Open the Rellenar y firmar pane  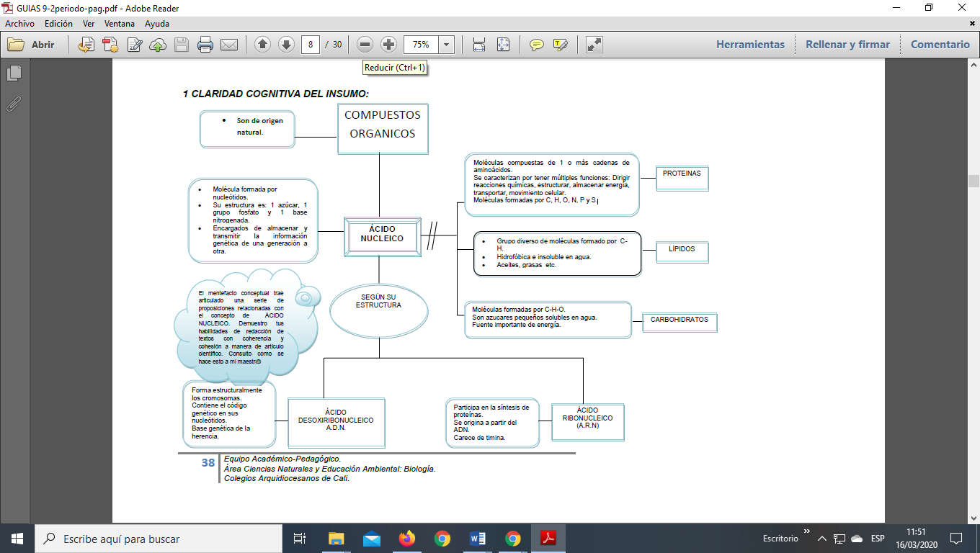(x=847, y=45)
